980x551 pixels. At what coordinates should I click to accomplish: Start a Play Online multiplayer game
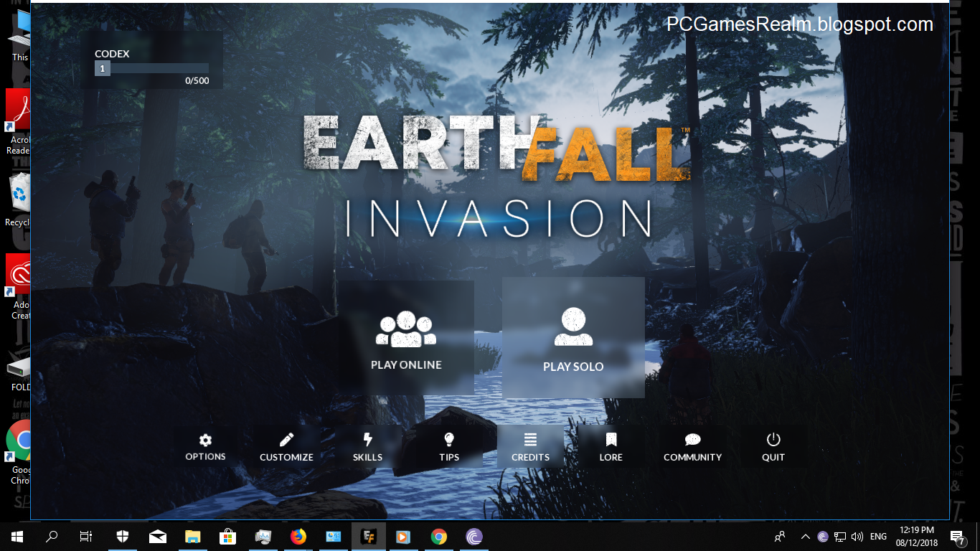[406, 337]
